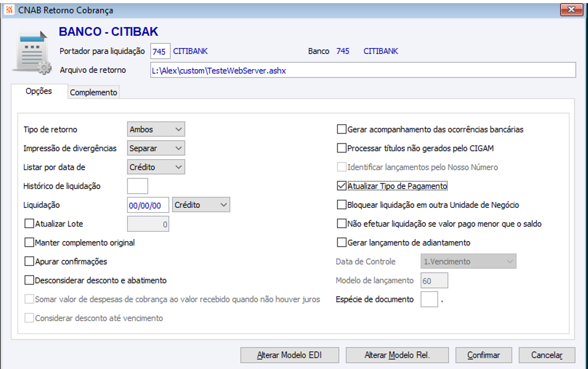Check Gerar lançamento de adiantamento

[x=342, y=242]
